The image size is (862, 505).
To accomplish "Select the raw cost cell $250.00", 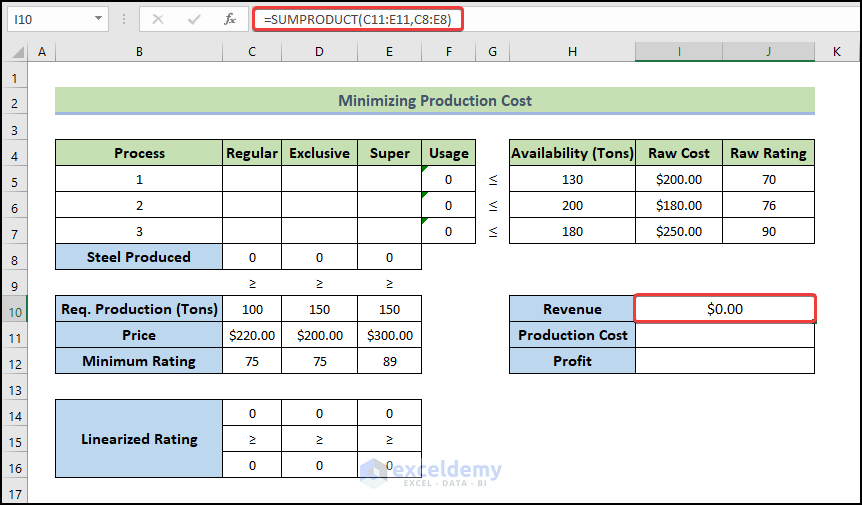I will click(679, 231).
